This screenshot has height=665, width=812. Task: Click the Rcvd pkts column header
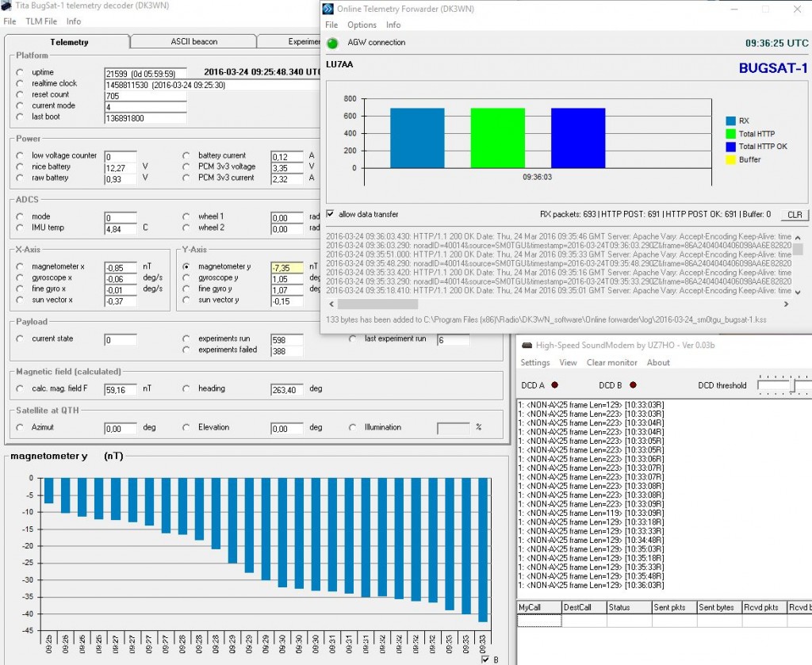pos(764,608)
